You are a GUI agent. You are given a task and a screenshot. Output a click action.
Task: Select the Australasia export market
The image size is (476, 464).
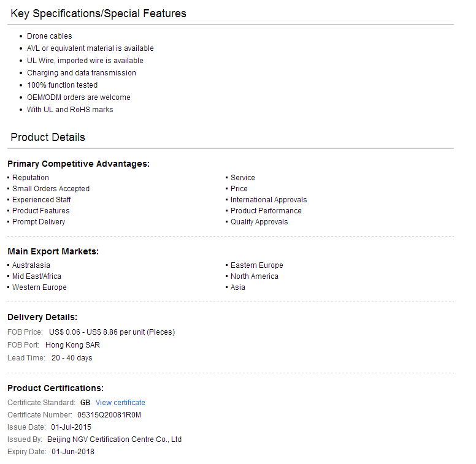pyautogui.click(x=31, y=265)
